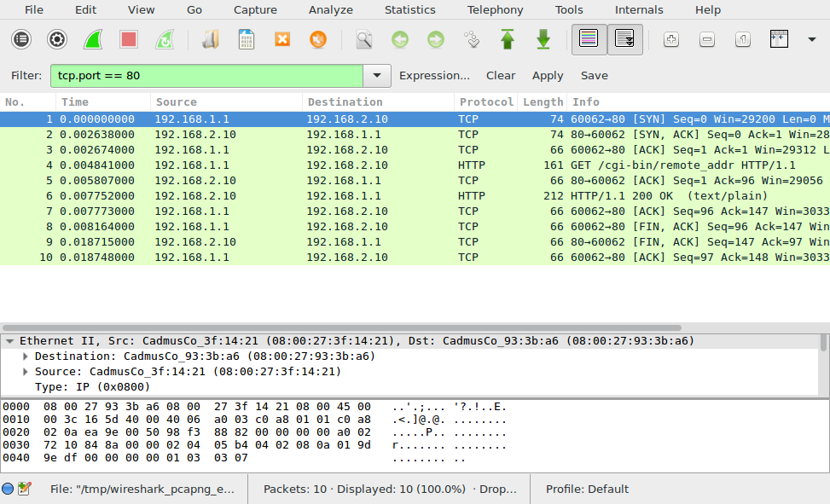Select the Type: IP (0x0800) line

pyautogui.click(x=93, y=387)
